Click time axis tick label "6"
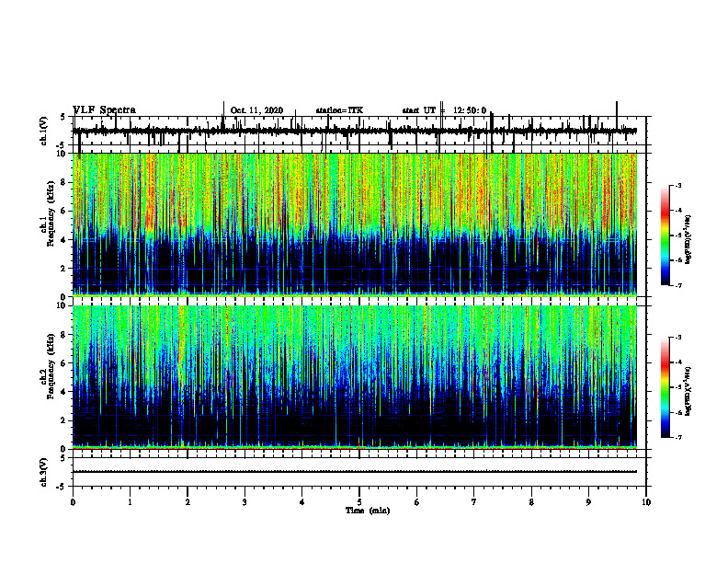This screenshot has width=728, height=563. click(x=416, y=502)
